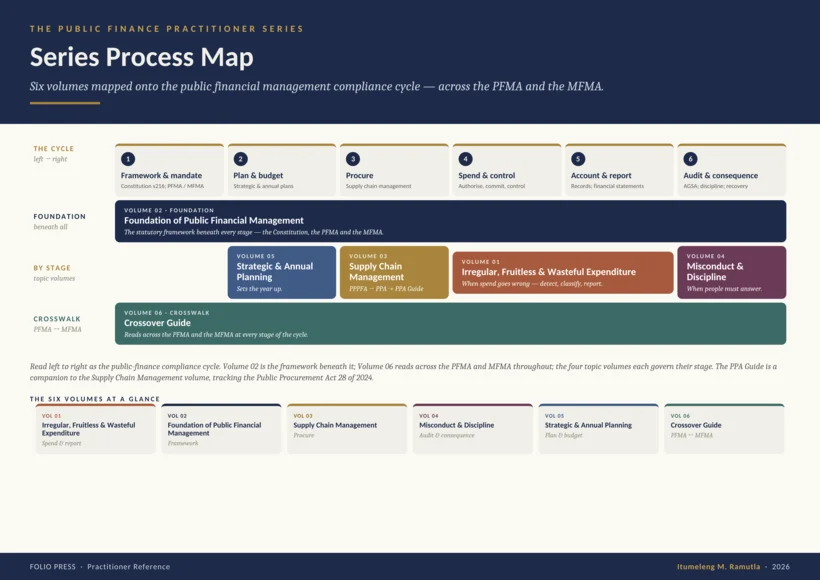Viewport: 820px width, 580px height.
Task: Click VOL 04 Misconduct & Discipline glance card
Action: [x=473, y=429]
